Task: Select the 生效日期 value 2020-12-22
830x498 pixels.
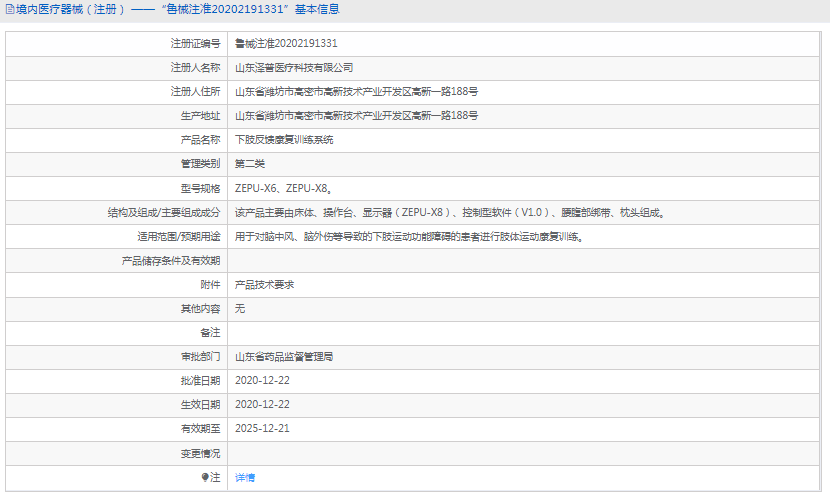Action: click(x=262, y=404)
